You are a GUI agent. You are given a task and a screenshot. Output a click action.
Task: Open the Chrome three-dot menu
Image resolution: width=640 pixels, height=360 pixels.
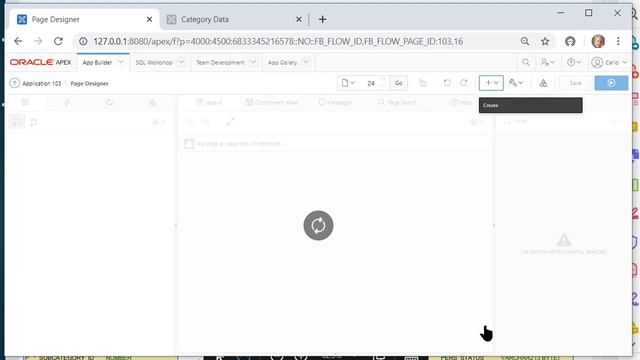coord(618,41)
